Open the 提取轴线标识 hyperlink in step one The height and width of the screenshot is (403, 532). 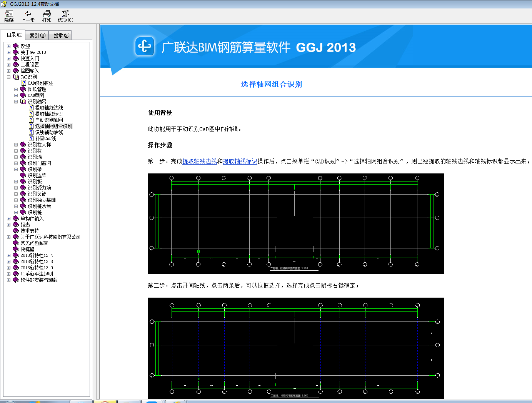click(x=240, y=161)
